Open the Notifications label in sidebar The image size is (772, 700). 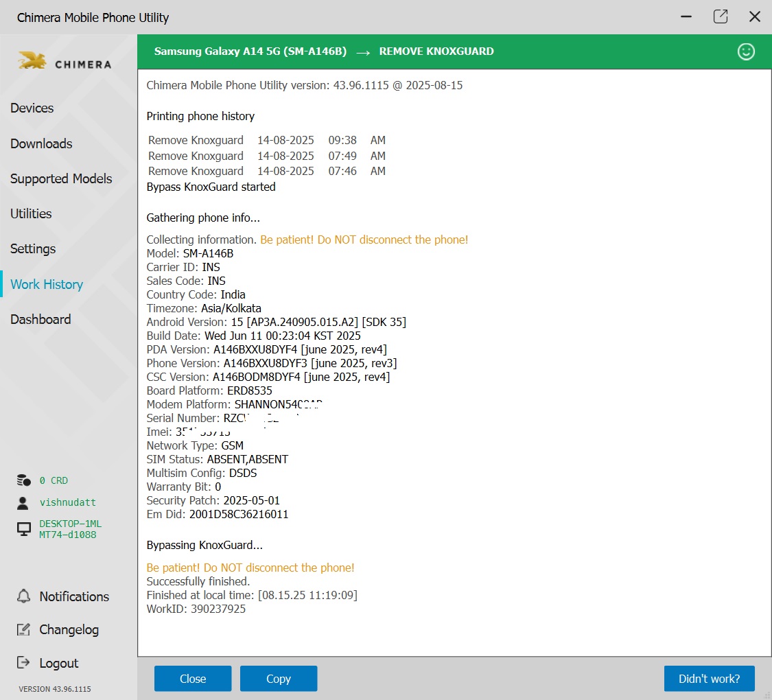[x=74, y=596]
